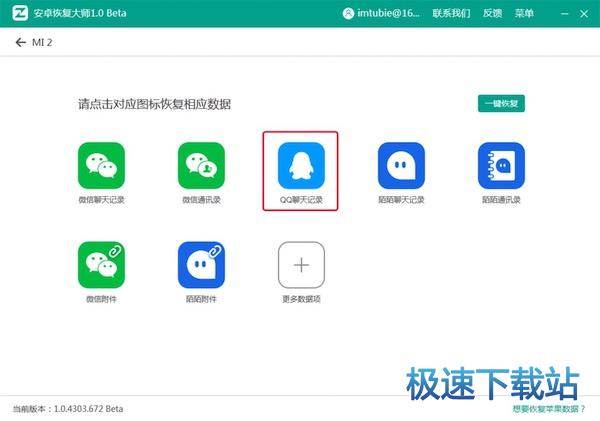Click the 陌陌通讯录 label text

501,200
